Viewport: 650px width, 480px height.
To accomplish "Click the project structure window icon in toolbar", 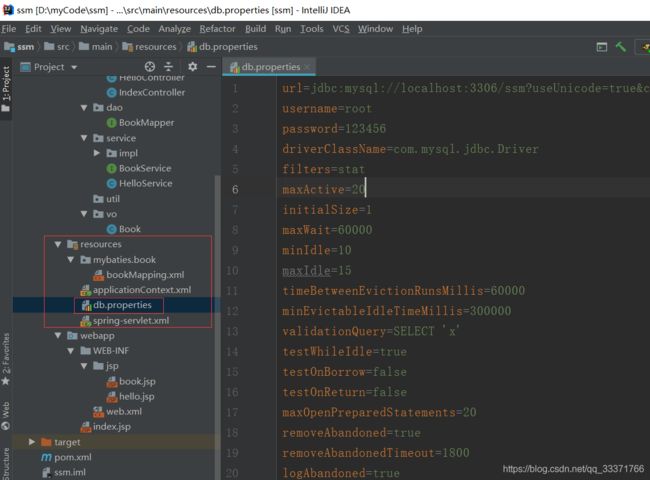I will [601, 47].
